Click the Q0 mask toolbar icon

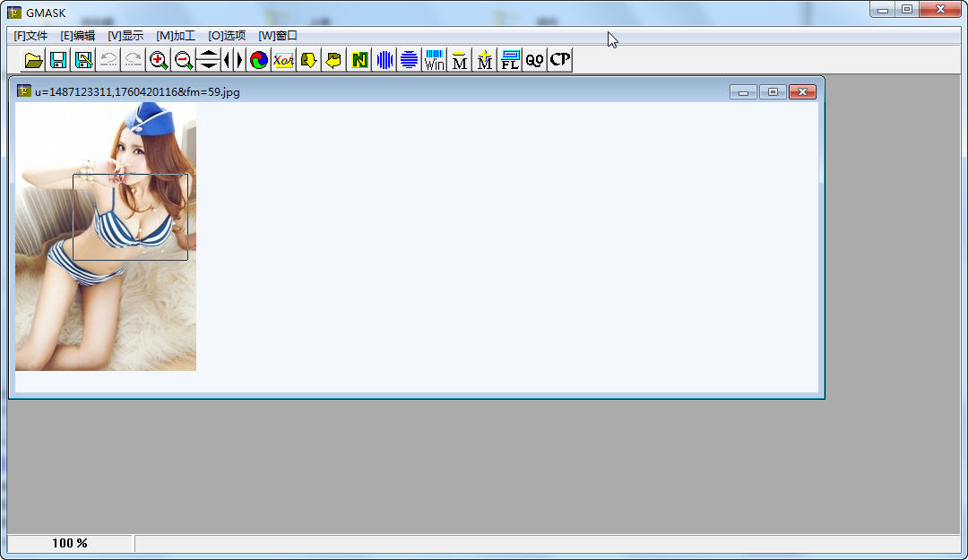535,60
